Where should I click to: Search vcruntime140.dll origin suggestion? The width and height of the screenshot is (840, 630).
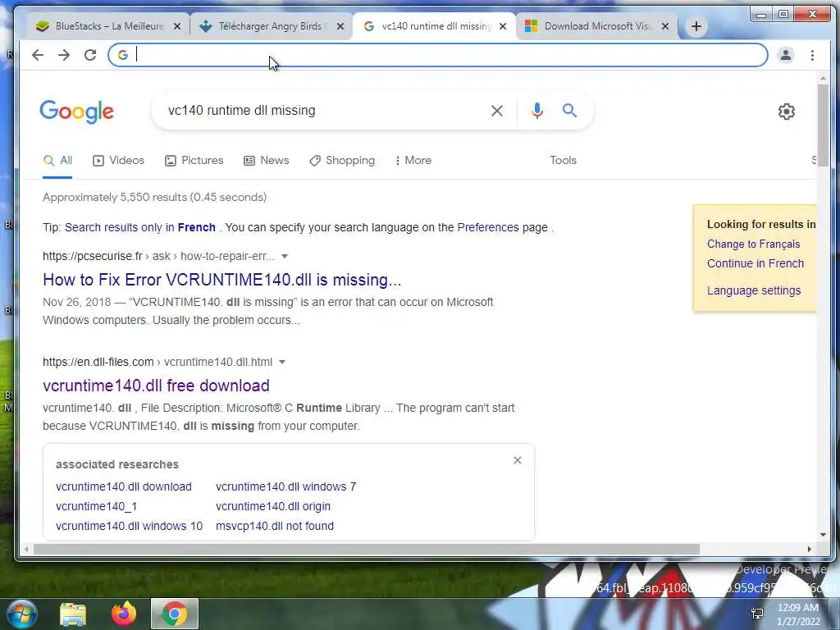pyautogui.click(x=273, y=506)
